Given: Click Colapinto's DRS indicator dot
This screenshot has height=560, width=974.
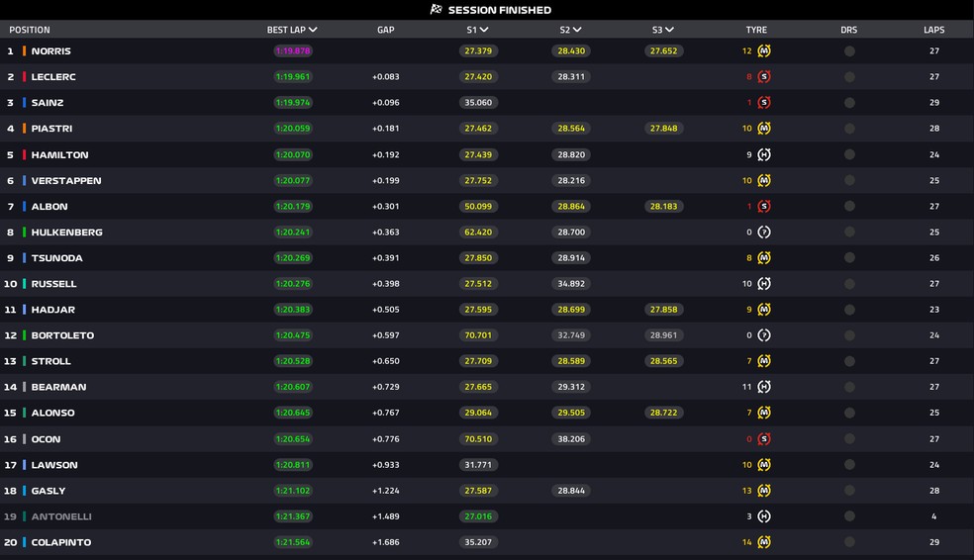Looking at the screenshot, I should pyautogui.click(x=849, y=542).
